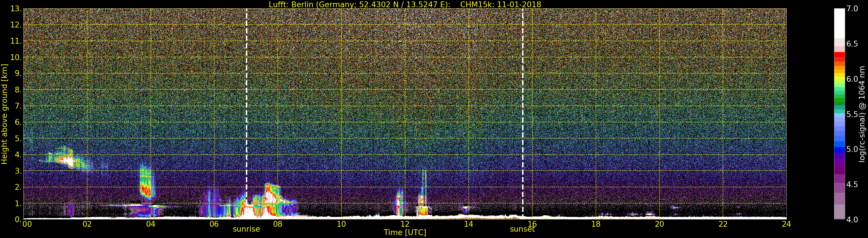Click the '02' tick on the time axis
868x238 pixels.
click(87, 224)
